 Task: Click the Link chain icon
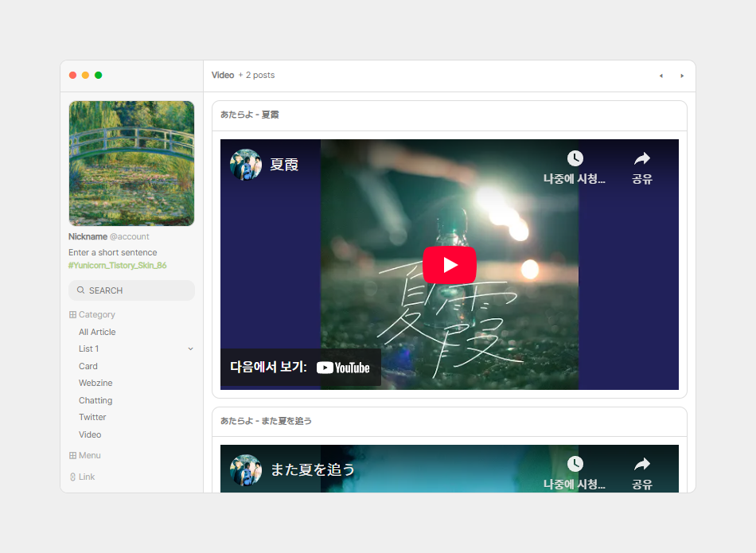point(72,477)
